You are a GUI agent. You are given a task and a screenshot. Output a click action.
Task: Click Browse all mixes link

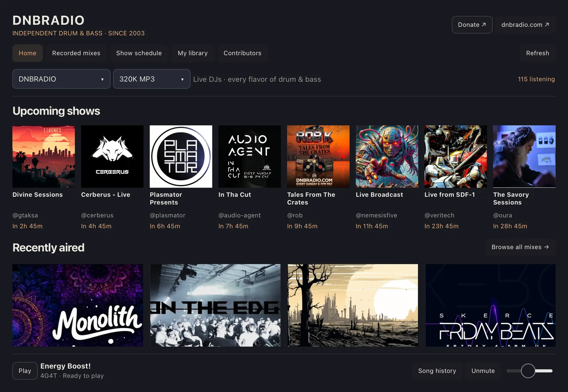[520, 247]
